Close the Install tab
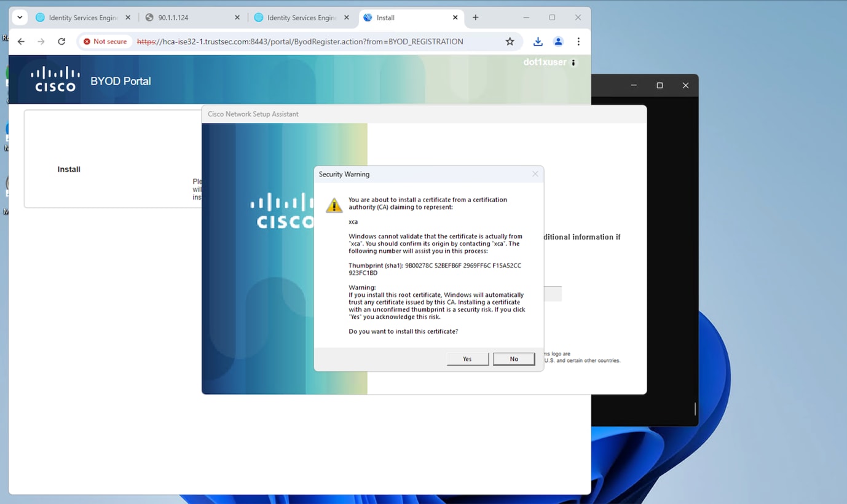 tap(455, 18)
